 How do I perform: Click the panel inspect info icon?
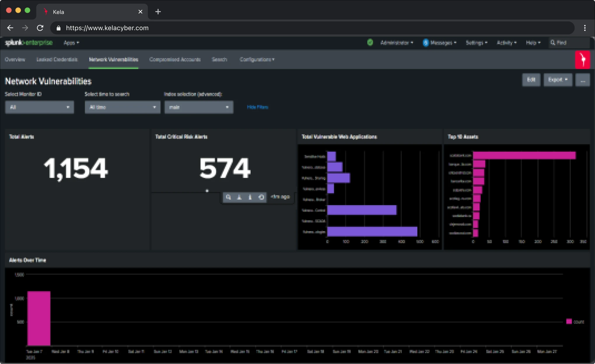point(250,197)
